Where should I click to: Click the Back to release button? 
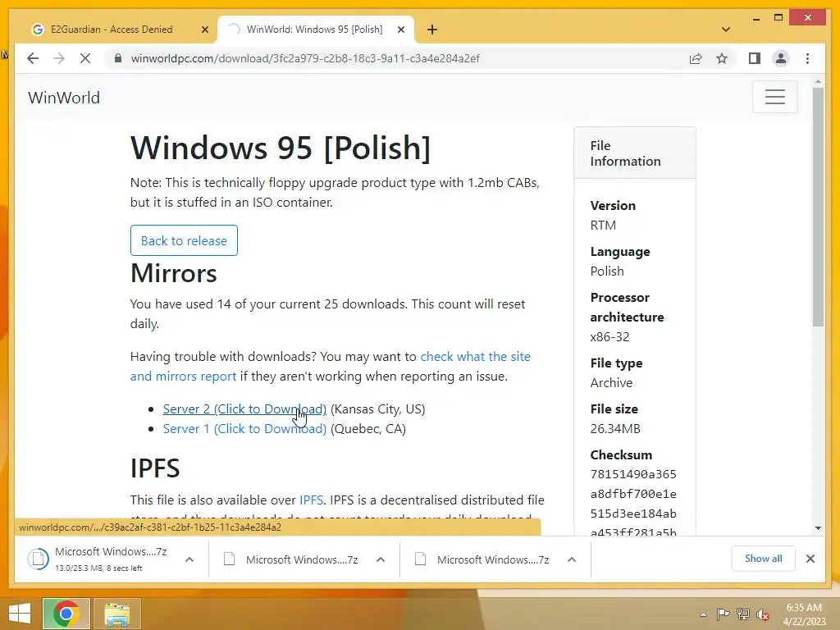(x=184, y=240)
